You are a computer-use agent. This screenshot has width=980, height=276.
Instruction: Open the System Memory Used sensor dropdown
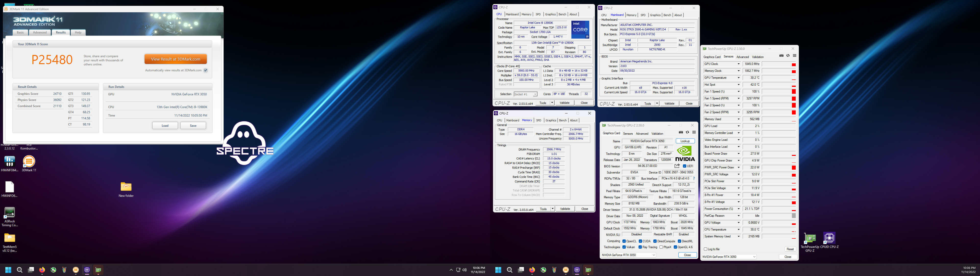pyautogui.click(x=738, y=236)
